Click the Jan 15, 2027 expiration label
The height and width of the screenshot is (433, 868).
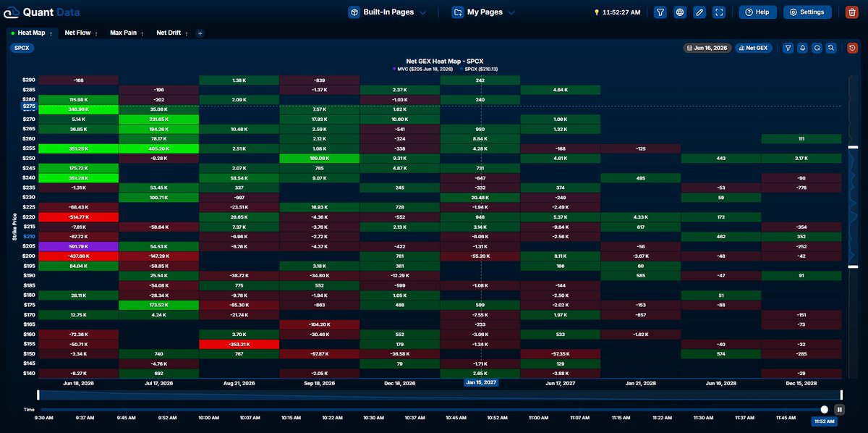pos(480,383)
